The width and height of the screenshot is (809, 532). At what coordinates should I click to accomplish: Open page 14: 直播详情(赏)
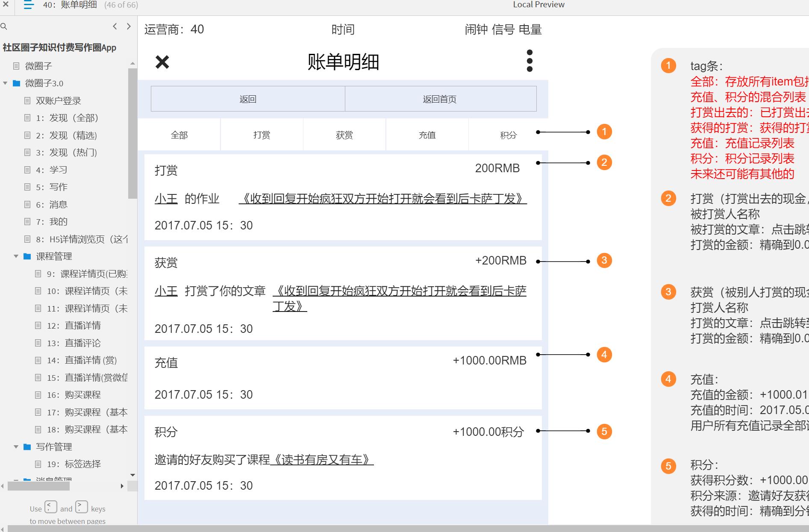[x=82, y=360]
